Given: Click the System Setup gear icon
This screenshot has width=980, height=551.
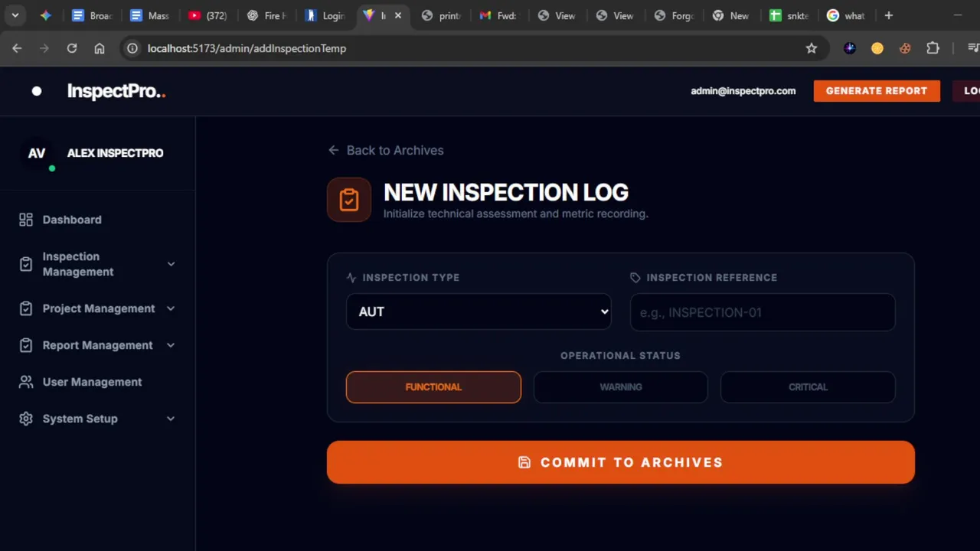Looking at the screenshot, I should pyautogui.click(x=26, y=419).
